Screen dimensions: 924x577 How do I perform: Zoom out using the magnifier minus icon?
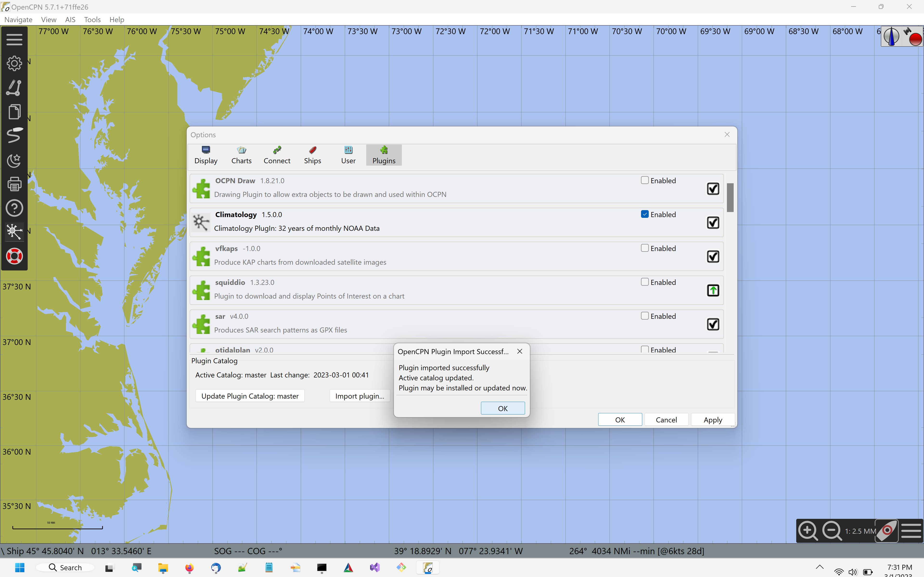click(832, 530)
